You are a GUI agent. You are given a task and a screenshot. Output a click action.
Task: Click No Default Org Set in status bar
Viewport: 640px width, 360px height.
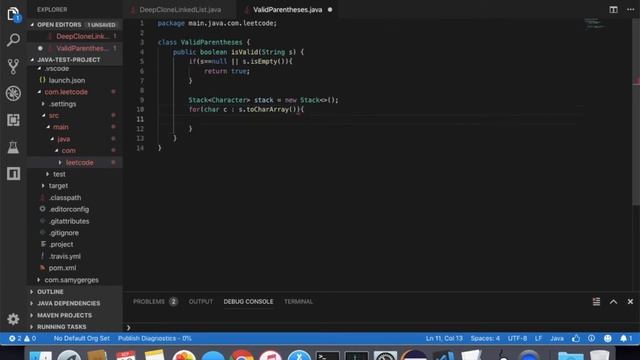pos(82,338)
